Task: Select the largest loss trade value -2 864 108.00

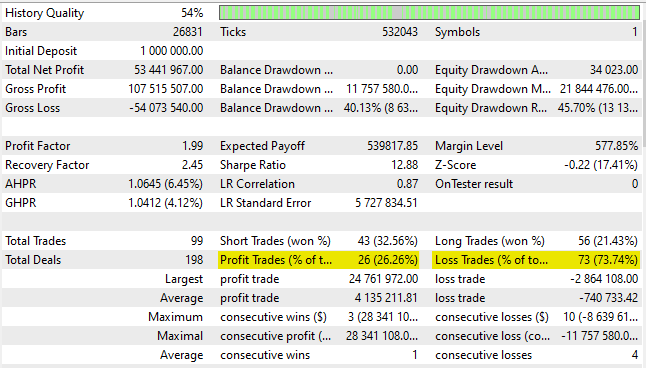Action: 604,278
